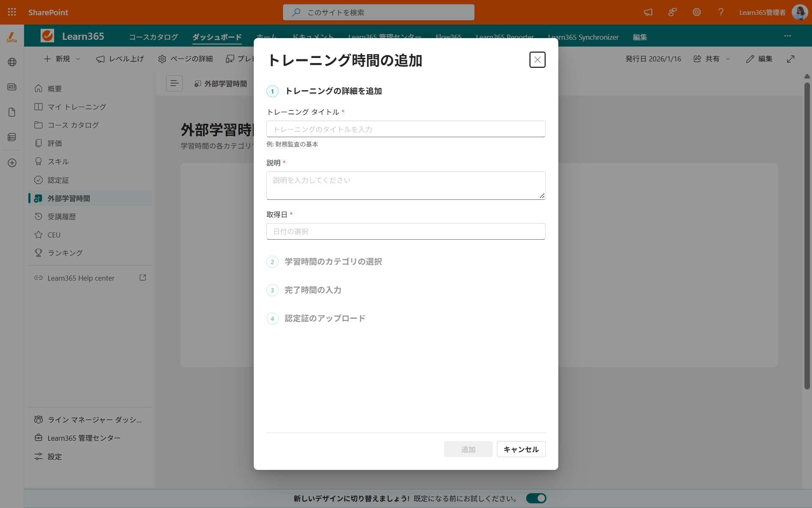The image size is (812, 508).
Task: Open ページの詳細 in the toolbar
Action: pos(185,59)
